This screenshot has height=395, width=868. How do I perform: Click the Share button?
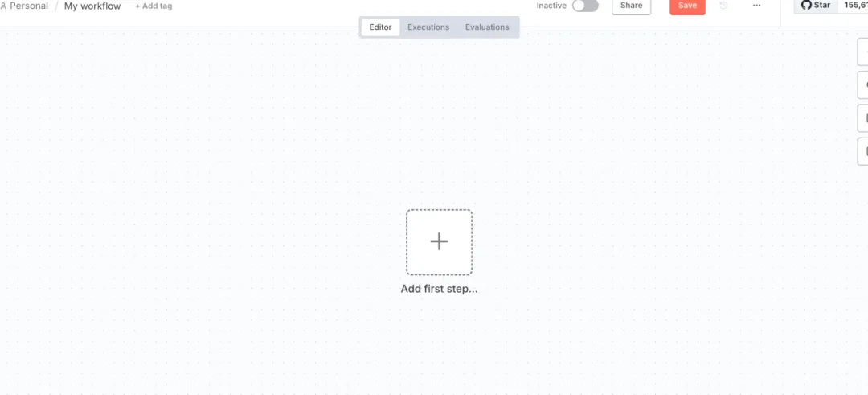631,6
